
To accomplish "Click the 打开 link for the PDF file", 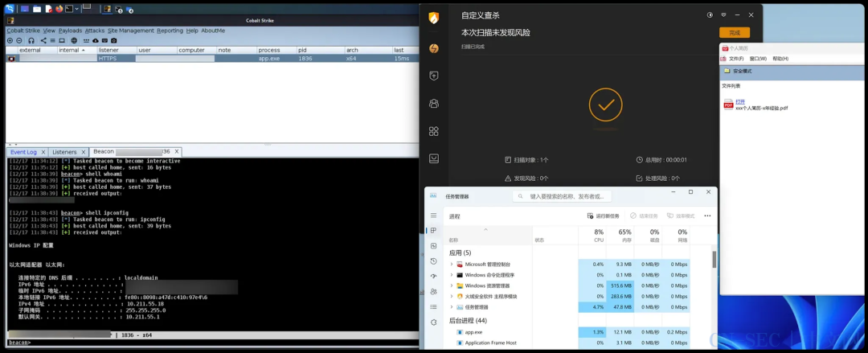I will pos(740,102).
